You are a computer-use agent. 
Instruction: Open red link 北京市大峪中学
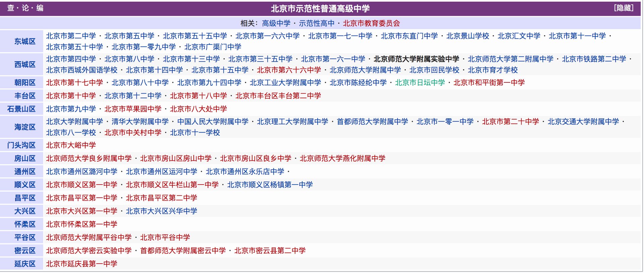pyautogui.click(x=71, y=145)
